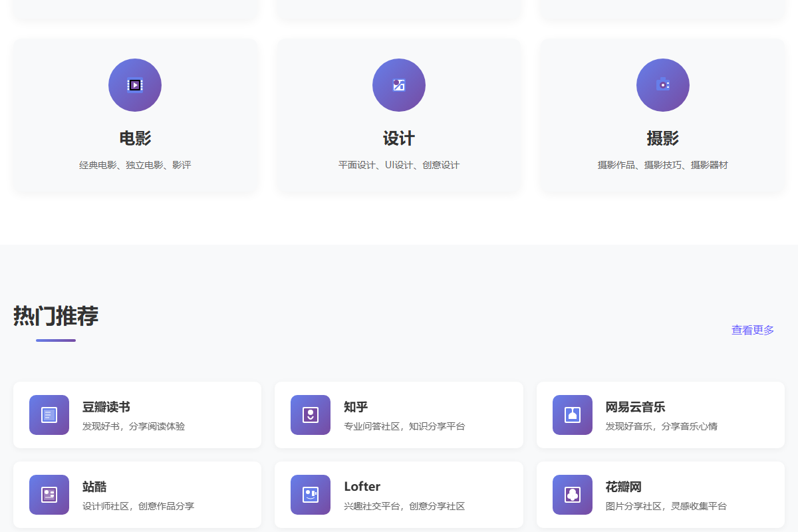The image size is (798, 532).
Task: Open 豆瓣读书 via its book icon
Action: click(49, 414)
